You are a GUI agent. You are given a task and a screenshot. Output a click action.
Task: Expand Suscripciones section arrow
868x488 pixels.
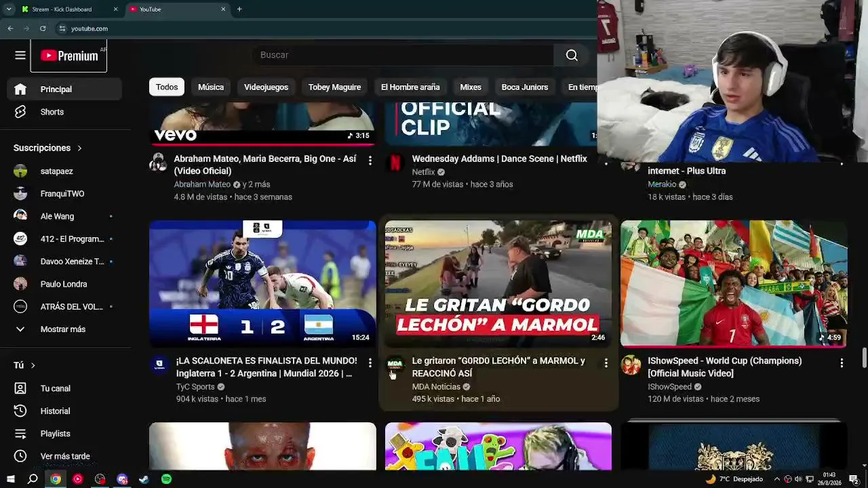tap(79, 148)
